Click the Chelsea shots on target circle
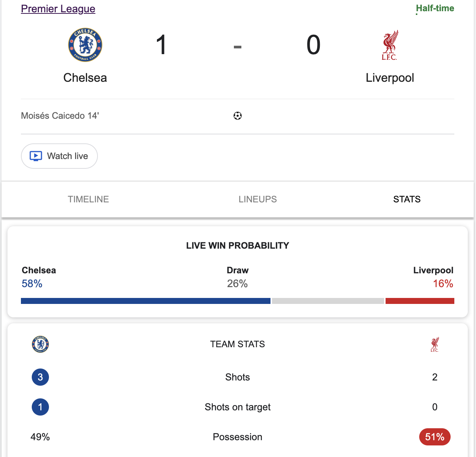476x457 pixels. point(40,407)
